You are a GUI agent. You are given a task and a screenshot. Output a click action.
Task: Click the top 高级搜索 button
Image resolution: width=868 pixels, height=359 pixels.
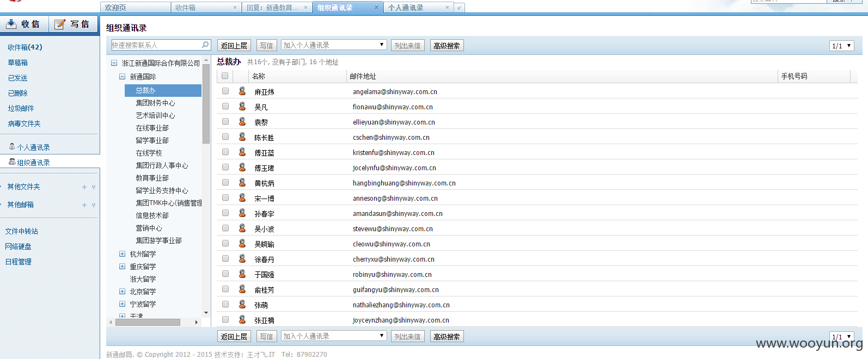(x=447, y=46)
